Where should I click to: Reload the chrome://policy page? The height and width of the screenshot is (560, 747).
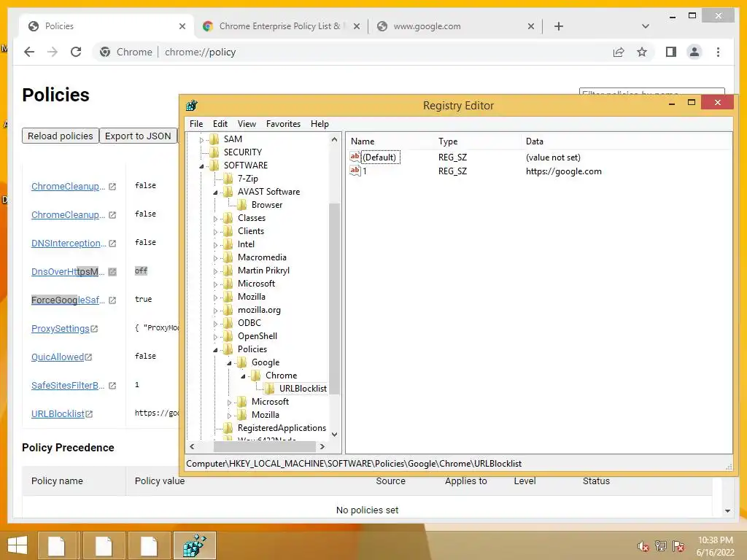click(76, 52)
